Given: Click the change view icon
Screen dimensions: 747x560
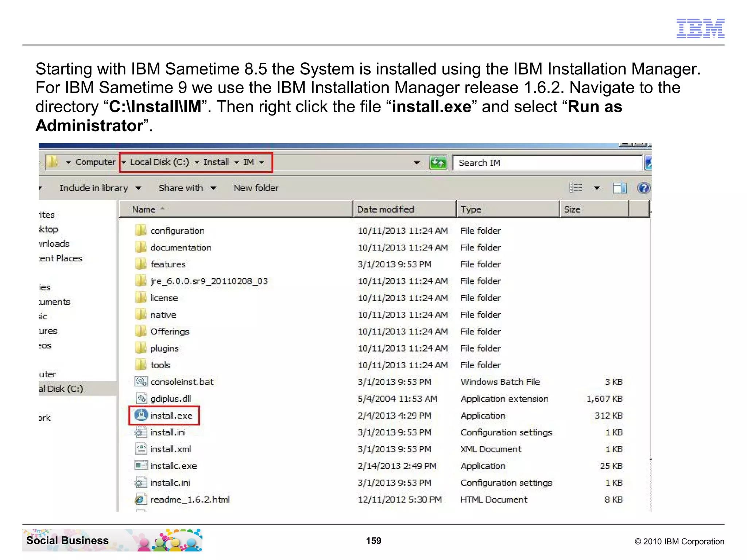Looking at the screenshot, I should [576, 188].
